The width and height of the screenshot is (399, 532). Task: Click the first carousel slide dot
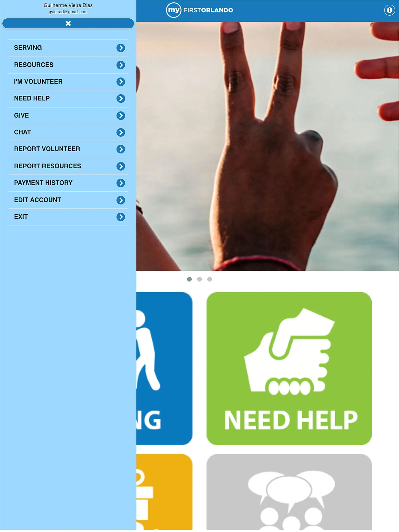tap(189, 279)
